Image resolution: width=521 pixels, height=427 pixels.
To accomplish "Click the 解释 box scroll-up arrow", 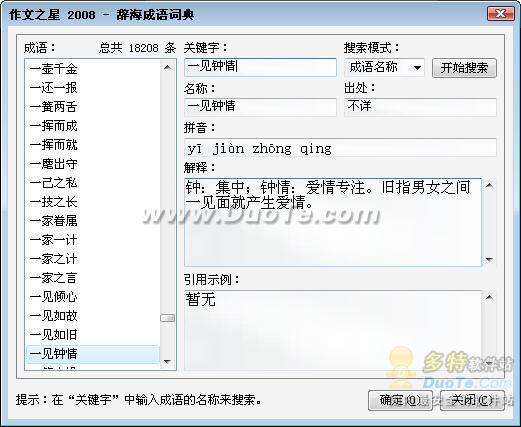I will point(489,185).
